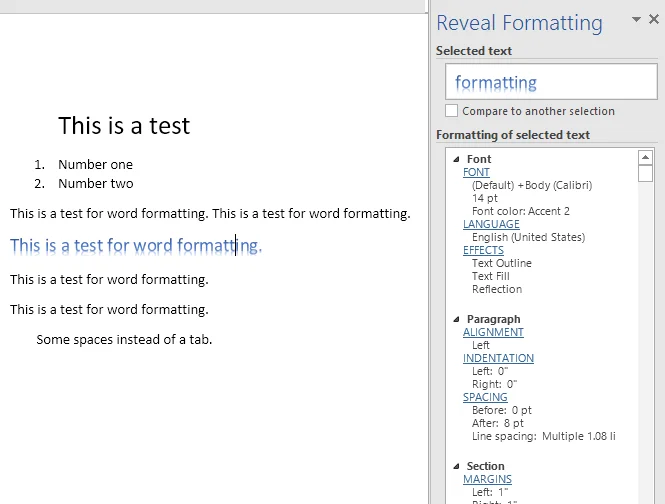Open the Reveal Formatting pane options arrow
Image resolution: width=665 pixels, height=504 pixels.
(636, 20)
